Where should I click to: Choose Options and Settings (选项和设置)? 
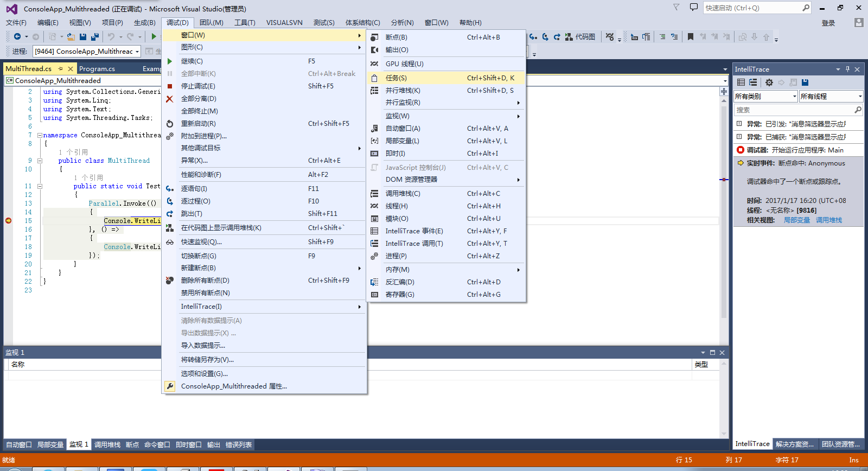pyautogui.click(x=264, y=374)
